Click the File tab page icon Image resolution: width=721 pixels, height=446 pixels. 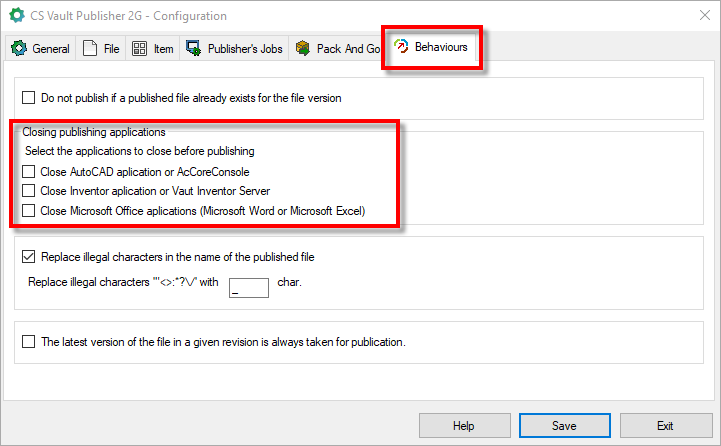pyautogui.click(x=90, y=49)
